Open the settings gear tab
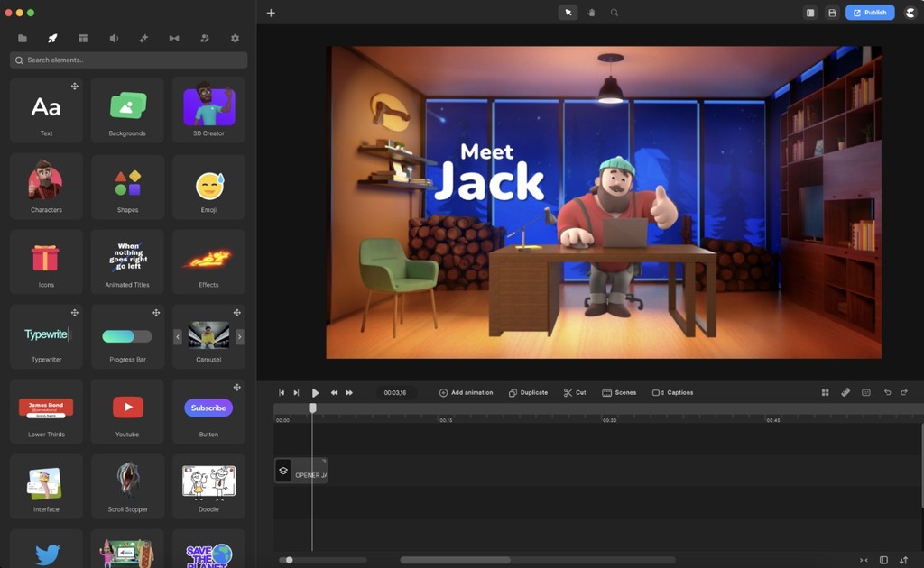This screenshot has width=924, height=568. (236, 39)
